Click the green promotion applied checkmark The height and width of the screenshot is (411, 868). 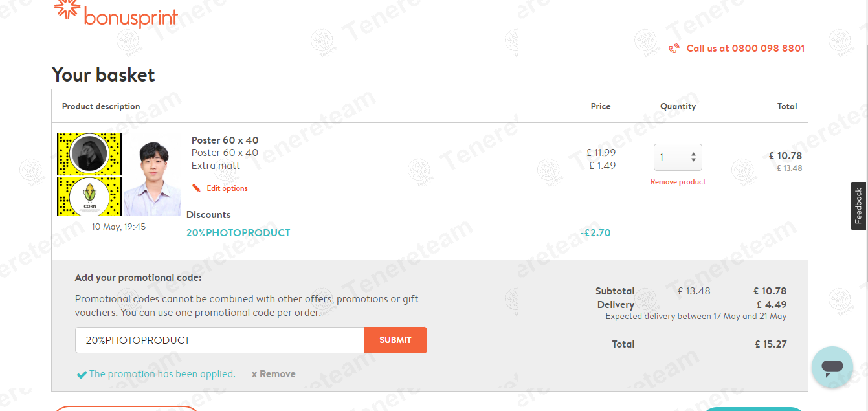point(82,375)
